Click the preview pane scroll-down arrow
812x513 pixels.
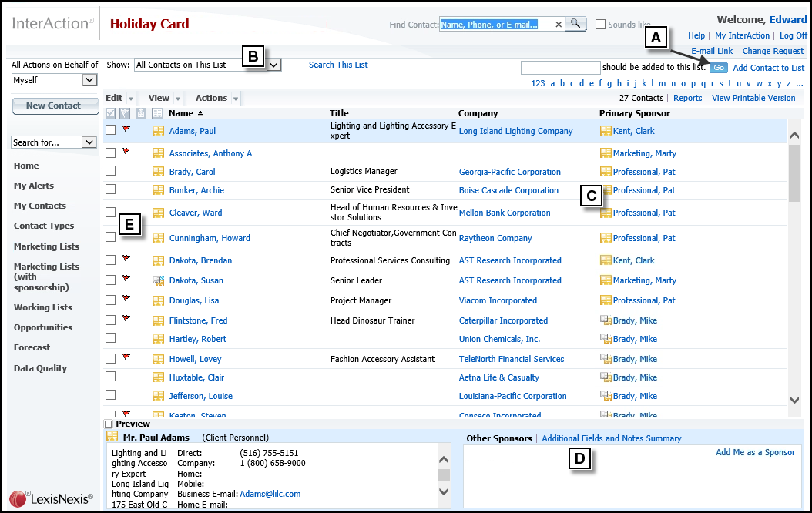pos(444,491)
